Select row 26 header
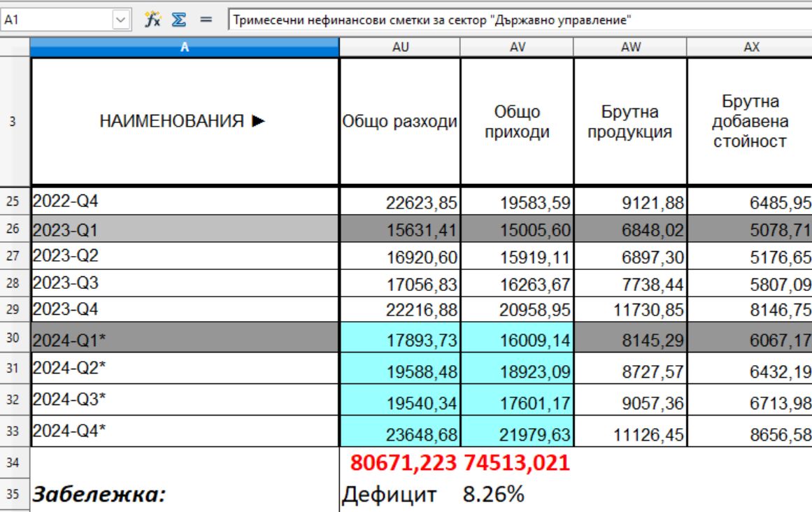 point(14,229)
